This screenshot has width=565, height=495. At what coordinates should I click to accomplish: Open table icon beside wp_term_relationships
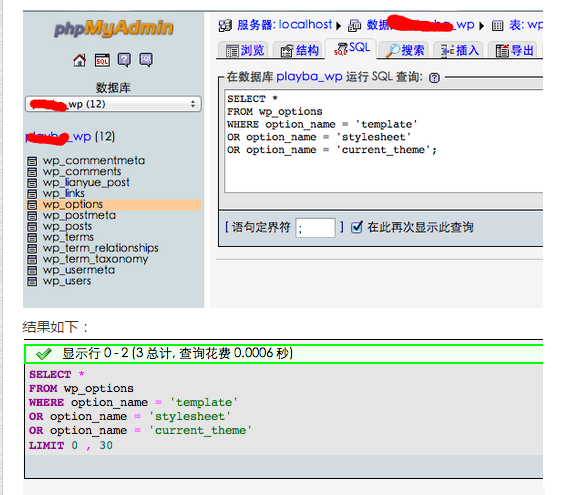pos(32,249)
